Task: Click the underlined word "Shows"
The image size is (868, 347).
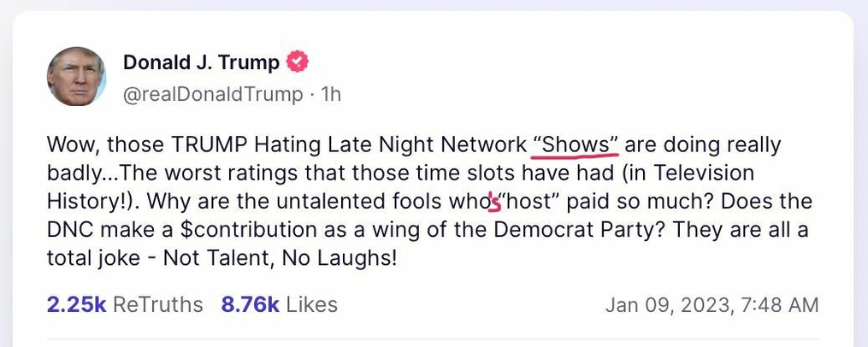Action: (575, 144)
